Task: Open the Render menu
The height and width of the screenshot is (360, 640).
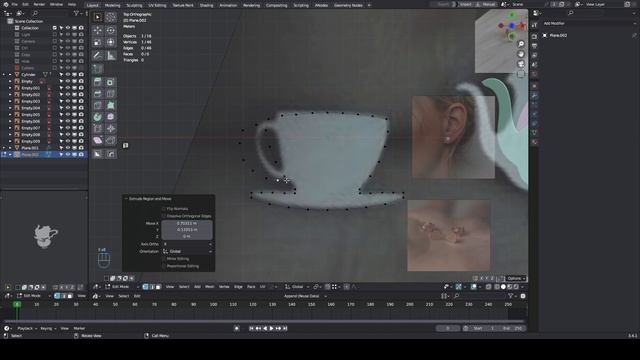Action: click(x=39, y=4)
